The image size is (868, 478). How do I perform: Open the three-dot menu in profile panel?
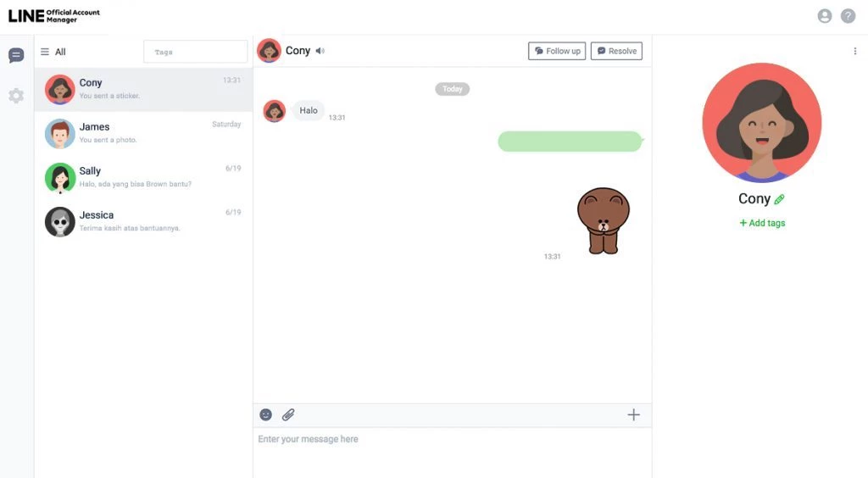[854, 51]
